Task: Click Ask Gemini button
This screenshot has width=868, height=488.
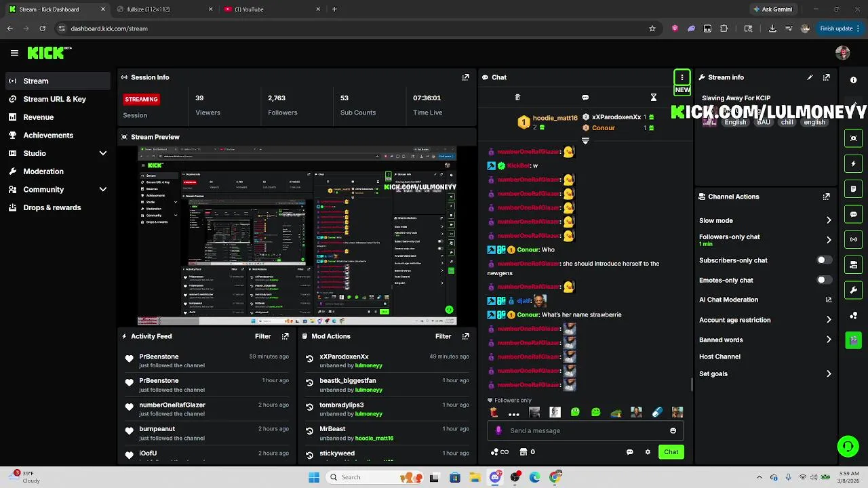Action: [772, 9]
